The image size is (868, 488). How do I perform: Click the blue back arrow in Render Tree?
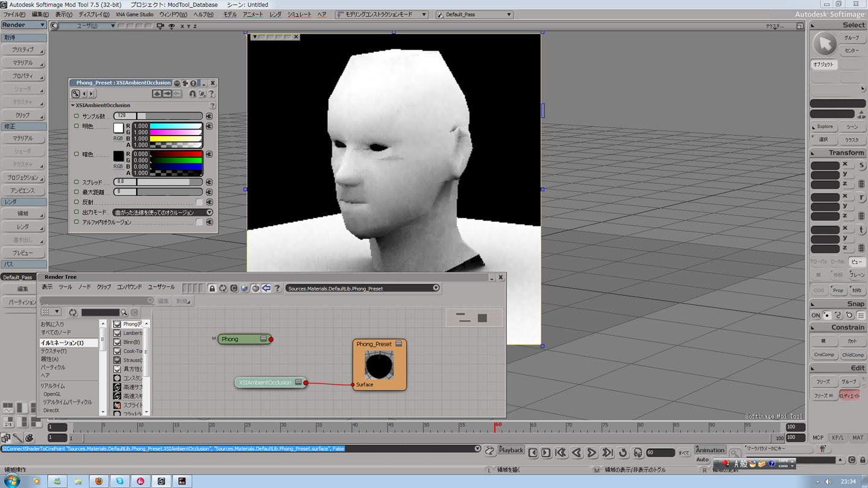pyautogui.click(x=266, y=289)
